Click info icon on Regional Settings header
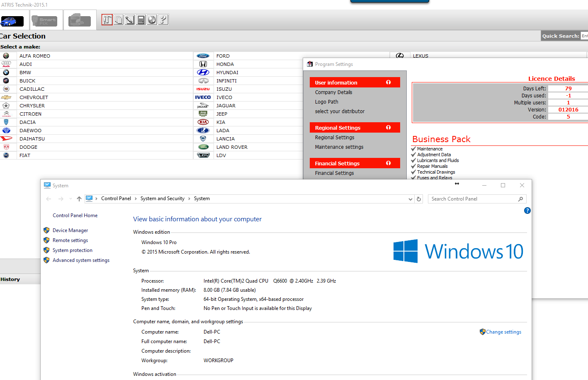 (x=389, y=128)
